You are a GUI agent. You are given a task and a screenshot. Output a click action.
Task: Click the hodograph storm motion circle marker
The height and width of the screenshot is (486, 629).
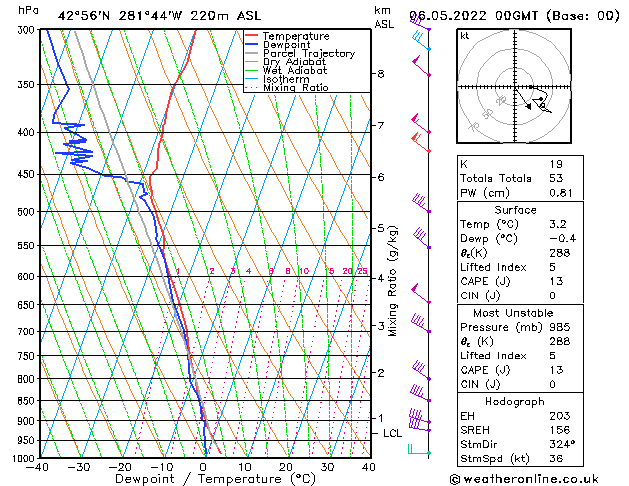point(542,106)
